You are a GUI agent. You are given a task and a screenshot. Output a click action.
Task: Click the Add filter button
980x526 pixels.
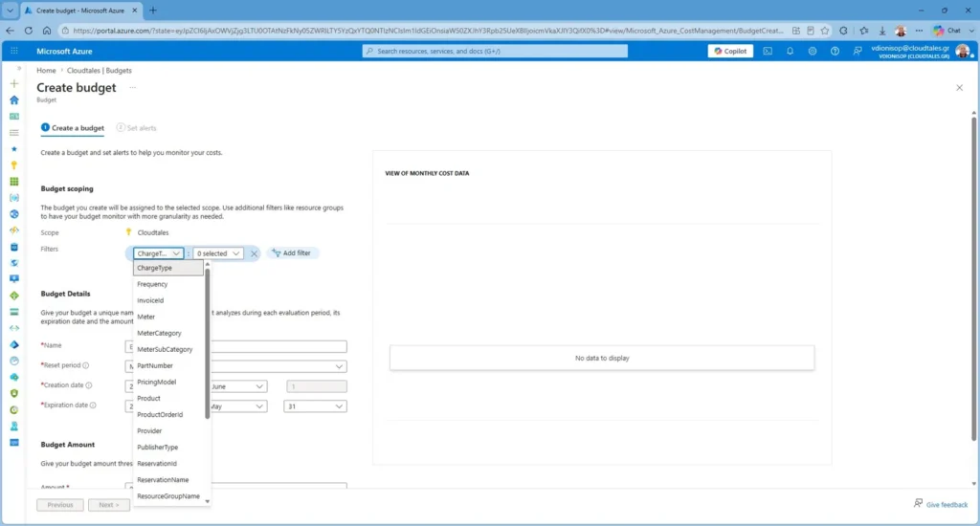[292, 253]
